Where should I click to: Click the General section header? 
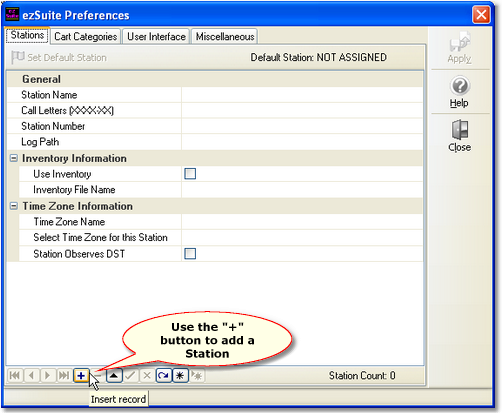point(215,79)
